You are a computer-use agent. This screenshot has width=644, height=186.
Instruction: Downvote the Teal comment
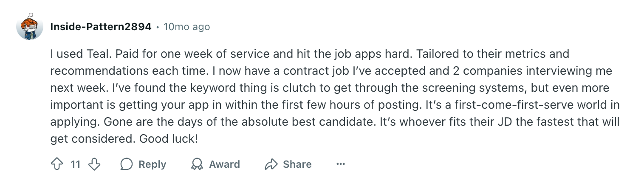(x=94, y=164)
